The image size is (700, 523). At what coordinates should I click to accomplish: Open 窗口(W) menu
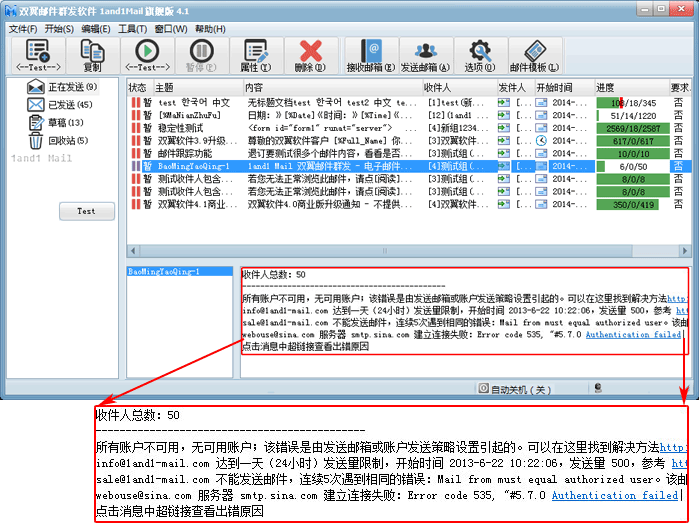tap(171, 29)
